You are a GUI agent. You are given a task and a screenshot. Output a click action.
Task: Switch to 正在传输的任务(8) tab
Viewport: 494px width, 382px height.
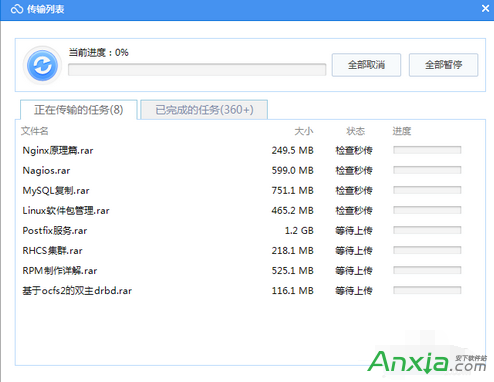coord(79,110)
